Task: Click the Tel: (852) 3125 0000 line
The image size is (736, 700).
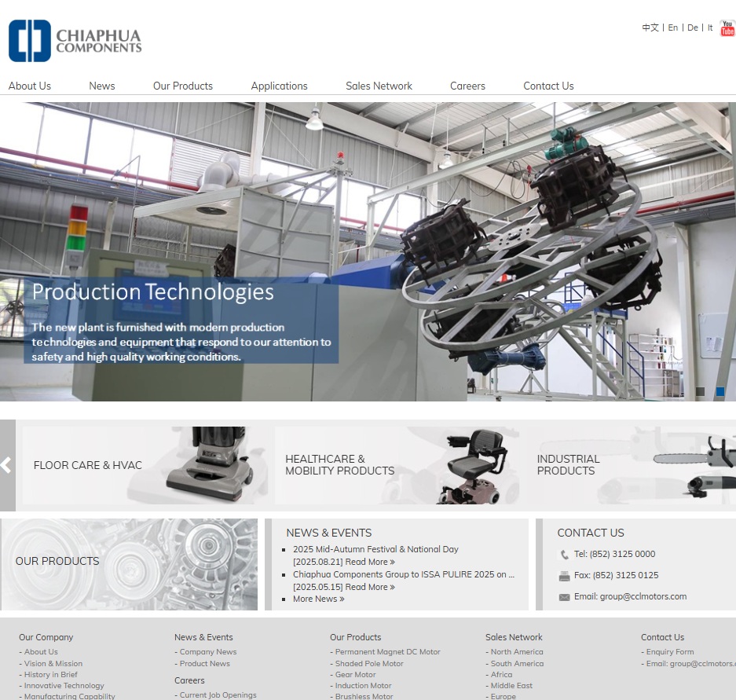Action: pyautogui.click(x=614, y=554)
